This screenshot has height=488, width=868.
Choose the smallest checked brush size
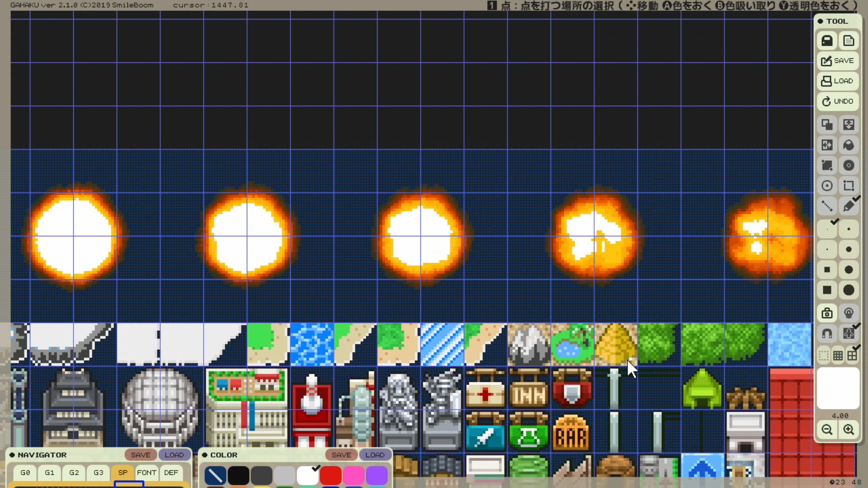point(827,229)
